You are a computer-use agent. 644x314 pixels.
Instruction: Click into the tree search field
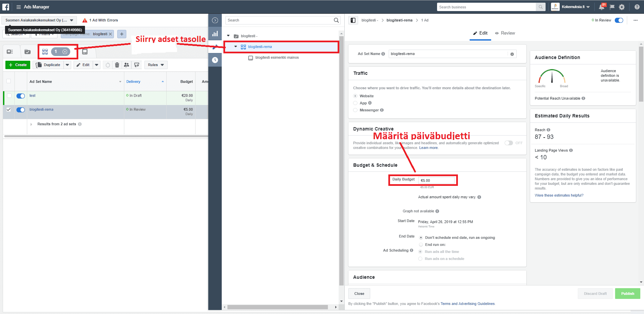(279, 20)
